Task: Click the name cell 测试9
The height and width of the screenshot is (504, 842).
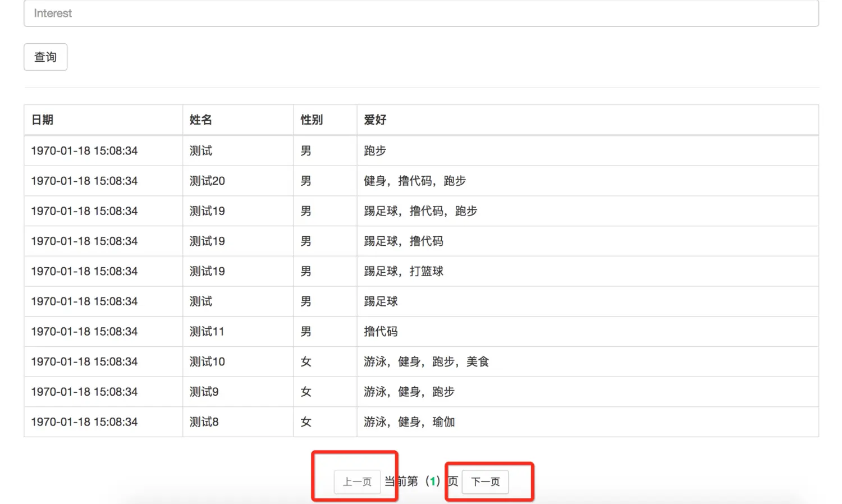Action: click(x=204, y=392)
